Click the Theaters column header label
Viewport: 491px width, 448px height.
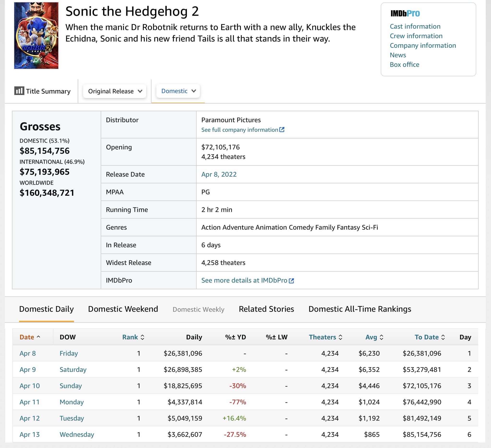pyautogui.click(x=322, y=337)
